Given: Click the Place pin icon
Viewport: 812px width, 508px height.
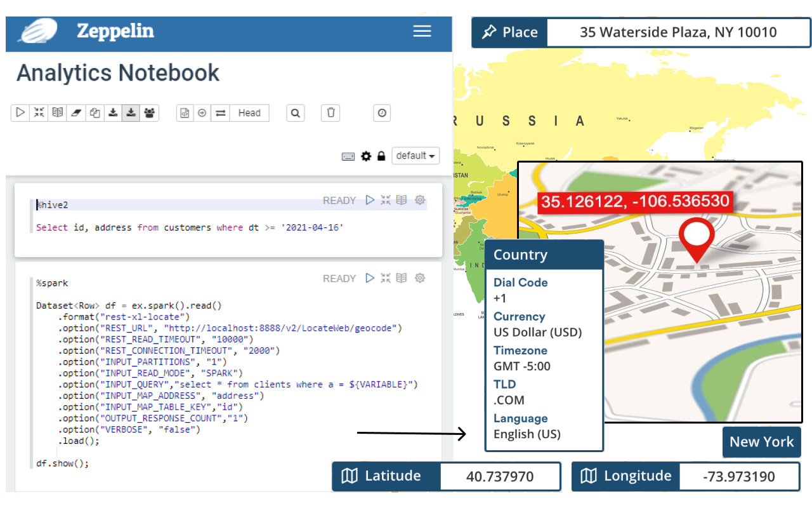Looking at the screenshot, I should click(488, 32).
